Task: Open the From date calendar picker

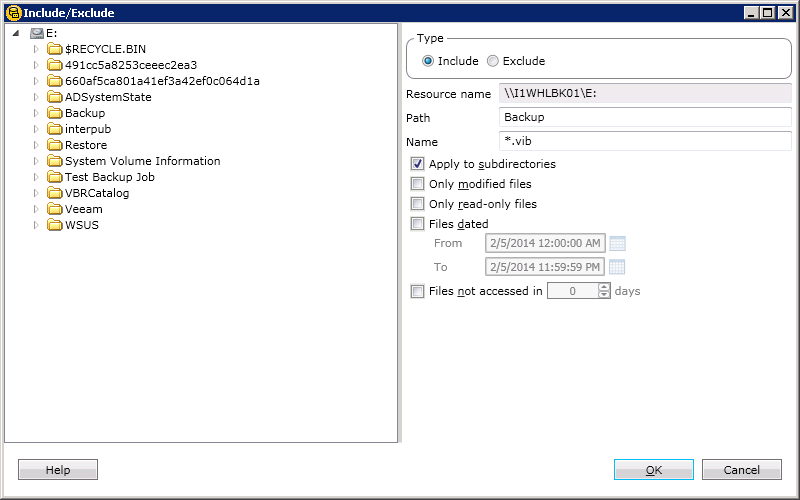Action: click(617, 243)
